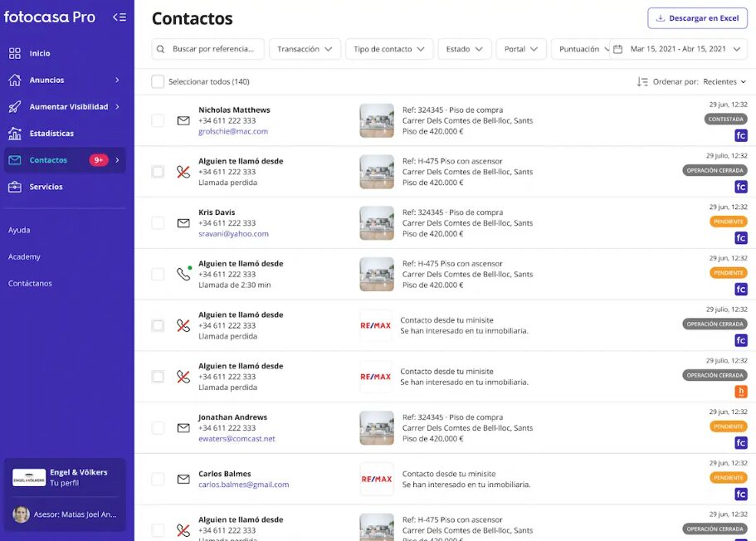
Task: Click the green phone icon for 2:30 min call
Action: click(x=183, y=274)
